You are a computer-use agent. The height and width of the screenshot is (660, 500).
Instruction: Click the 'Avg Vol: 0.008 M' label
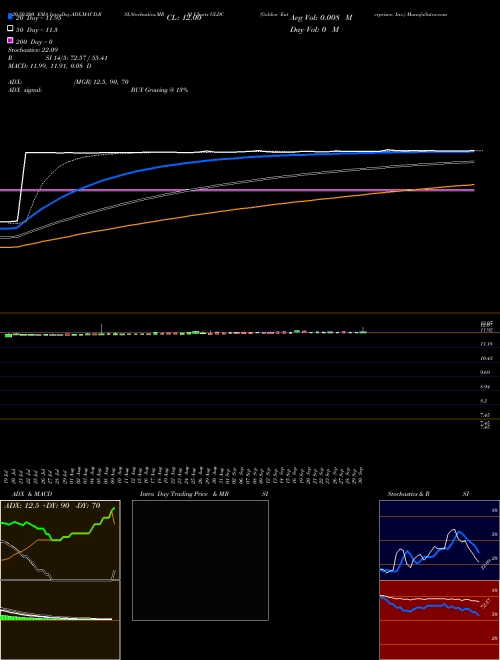tap(321, 18)
